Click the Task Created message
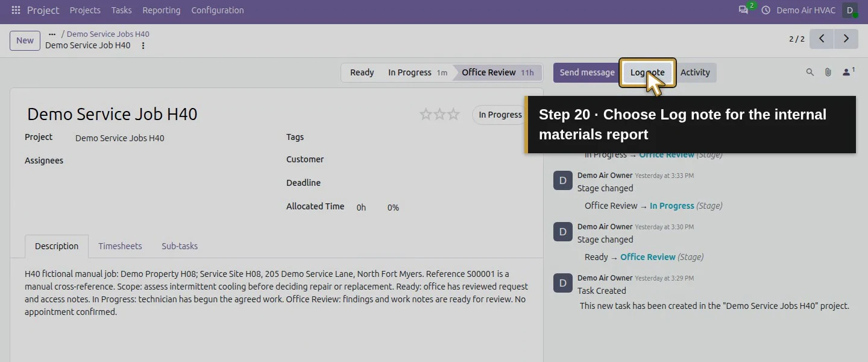This screenshot has width=868, height=362. (602, 291)
